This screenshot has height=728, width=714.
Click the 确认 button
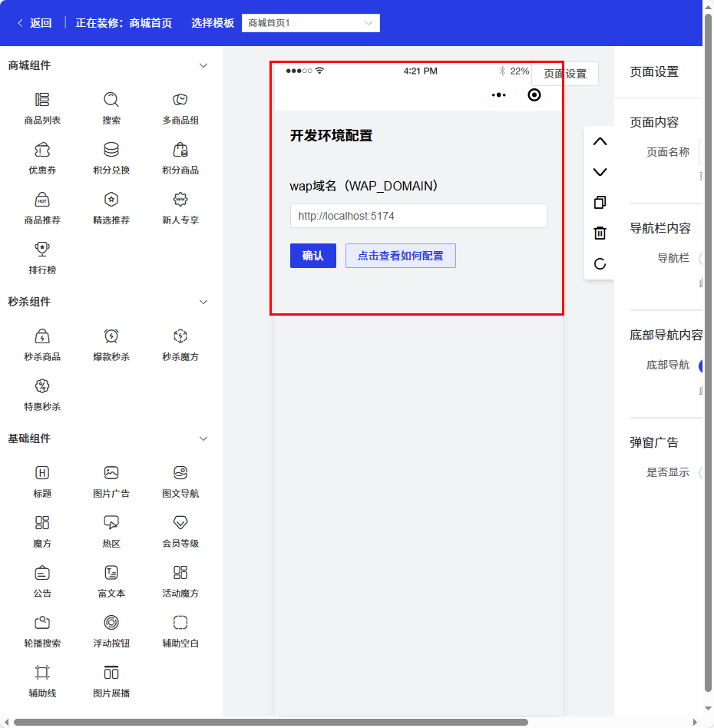point(313,256)
